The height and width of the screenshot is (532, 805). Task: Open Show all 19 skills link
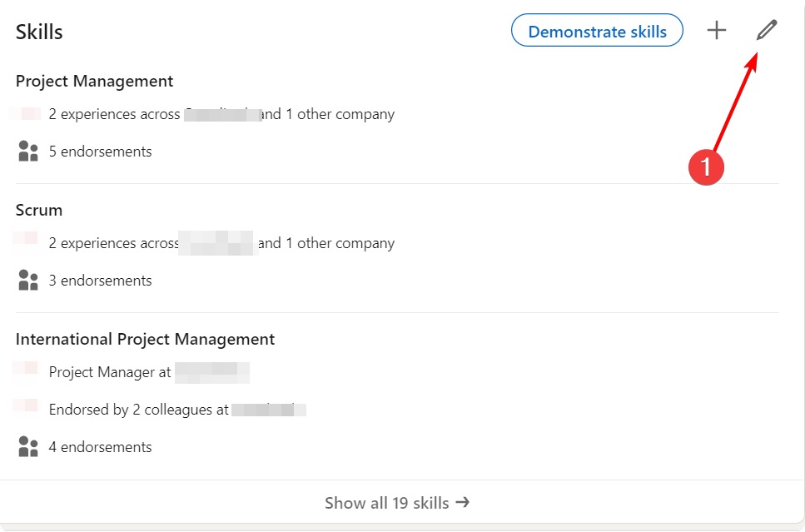[387, 503]
